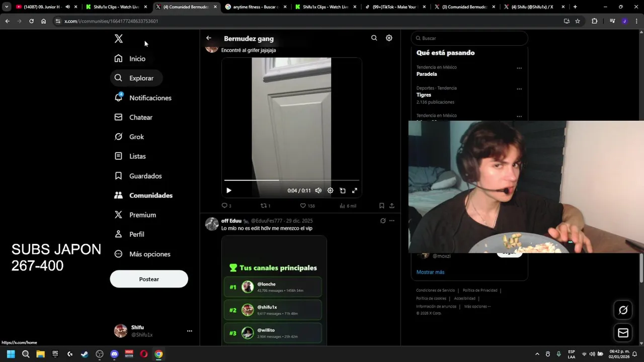Enter video fullscreen mode
This screenshot has height=362, width=644.
click(x=355, y=191)
